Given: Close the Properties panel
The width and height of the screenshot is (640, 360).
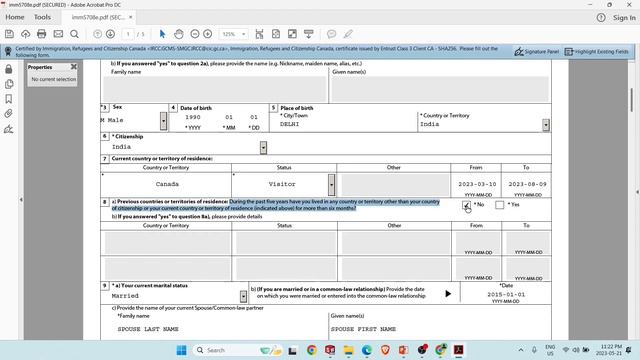Looking at the screenshot, I should click(x=73, y=67).
